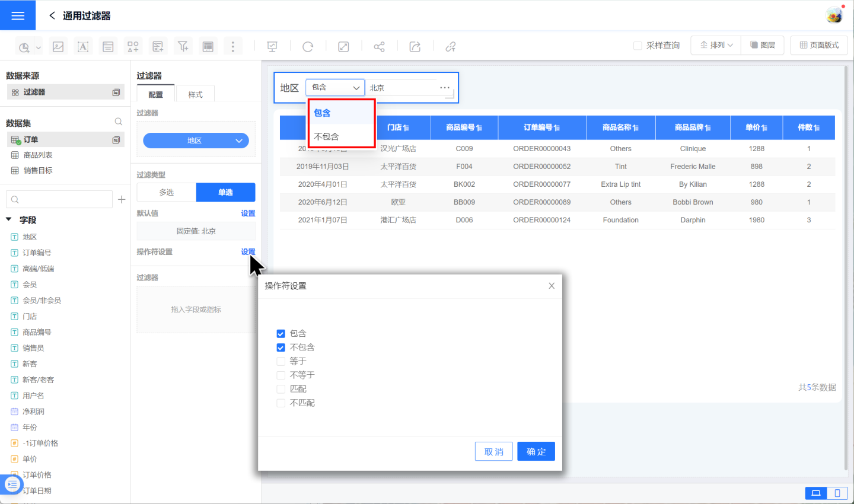Click the share icon in toolbar
Screen dimensions: 854x504
click(379, 46)
